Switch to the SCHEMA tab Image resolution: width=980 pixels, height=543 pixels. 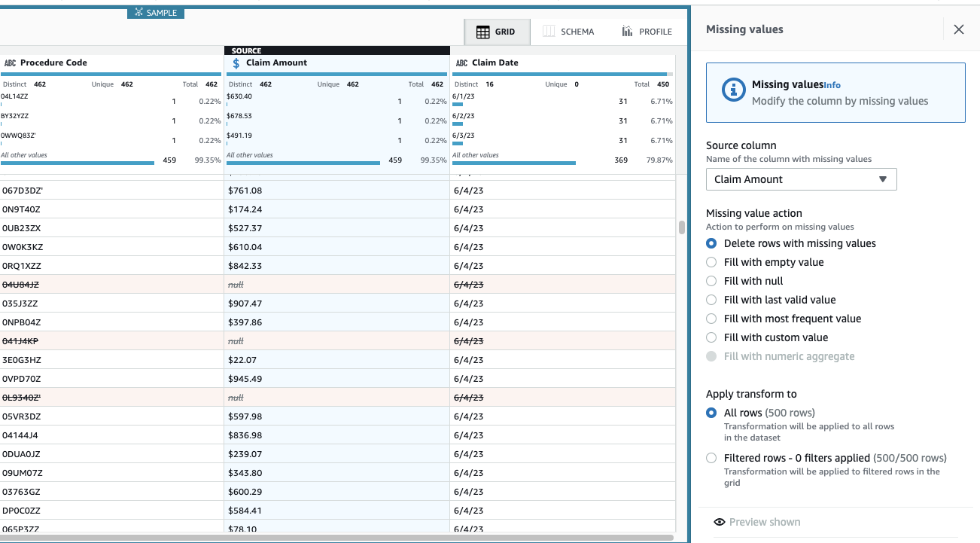pyautogui.click(x=568, y=31)
